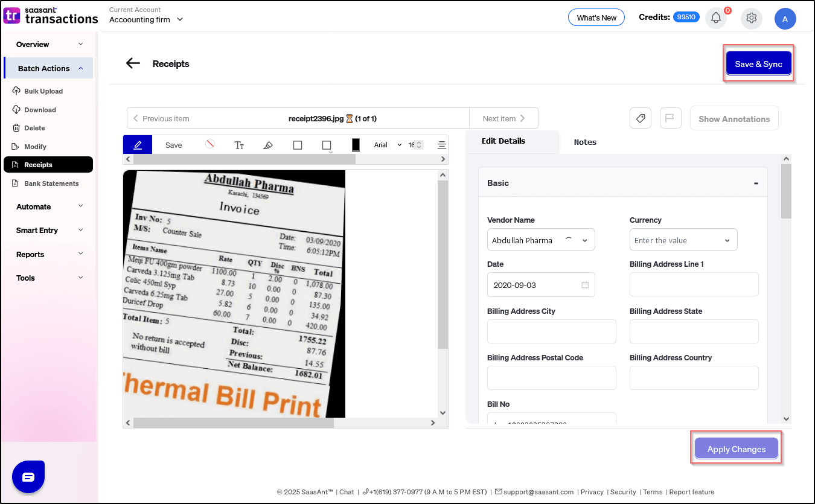This screenshot has height=504, width=815.
Task: Open the chat bubble widget
Action: point(28,477)
